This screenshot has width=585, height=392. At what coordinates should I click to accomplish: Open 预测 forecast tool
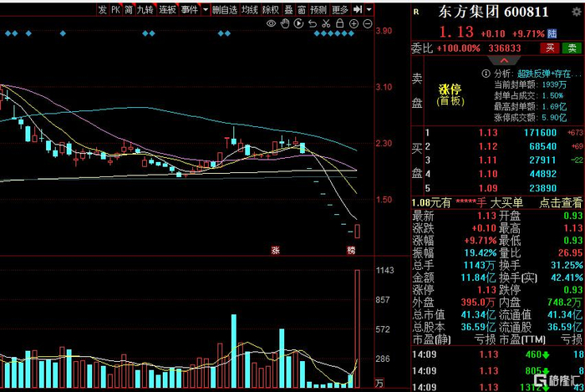pos(318,10)
